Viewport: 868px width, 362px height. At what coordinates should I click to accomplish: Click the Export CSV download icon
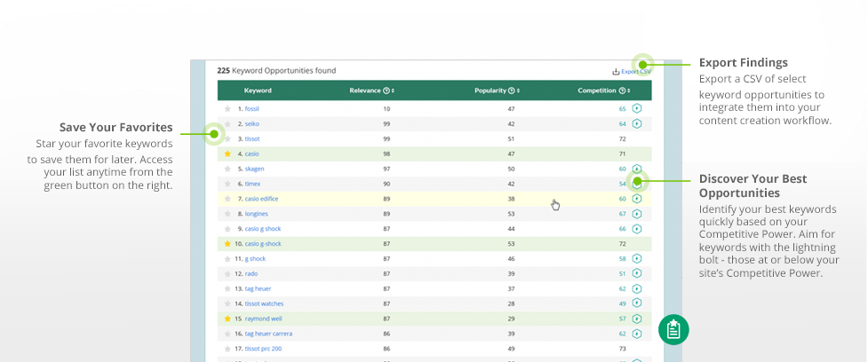tap(616, 71)
